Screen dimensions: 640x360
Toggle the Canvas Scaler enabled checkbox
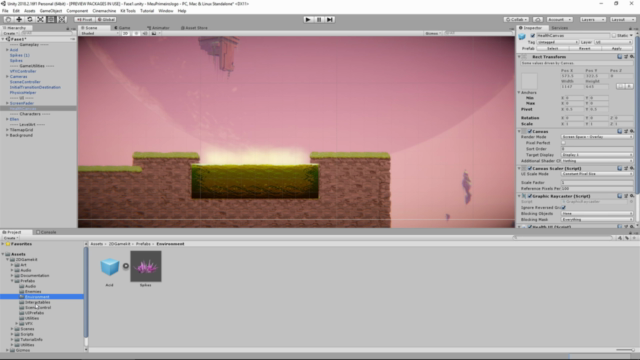point(530,168)
